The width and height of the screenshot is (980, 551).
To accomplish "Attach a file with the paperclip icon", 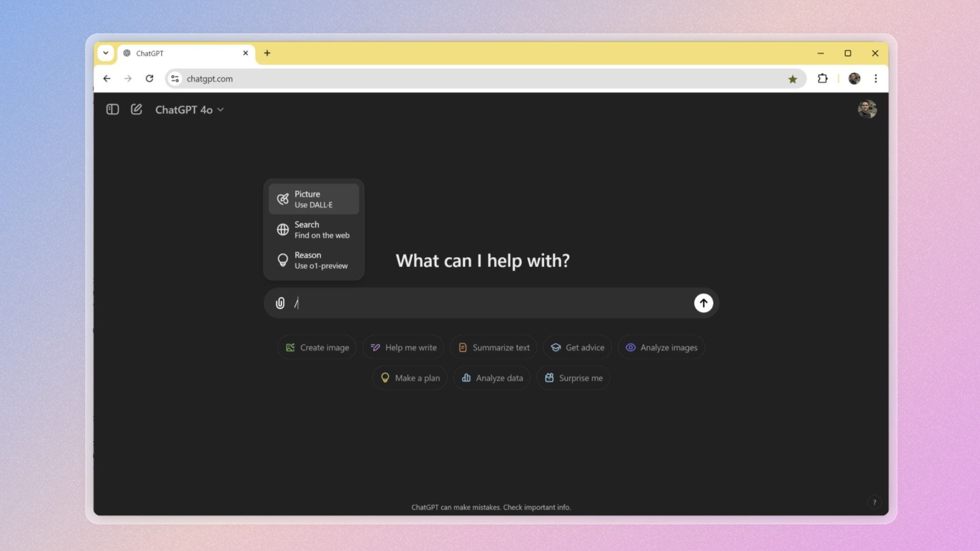I will (280, 303).
